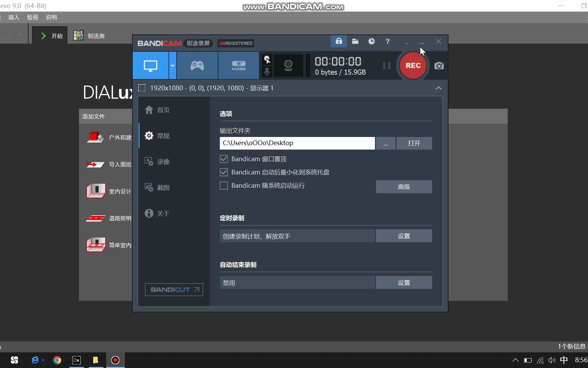Image resolution: width=588 pixels, height=368 pixels.
Task: Collapse the panel with the up chevron
Action: click(438, 88)
